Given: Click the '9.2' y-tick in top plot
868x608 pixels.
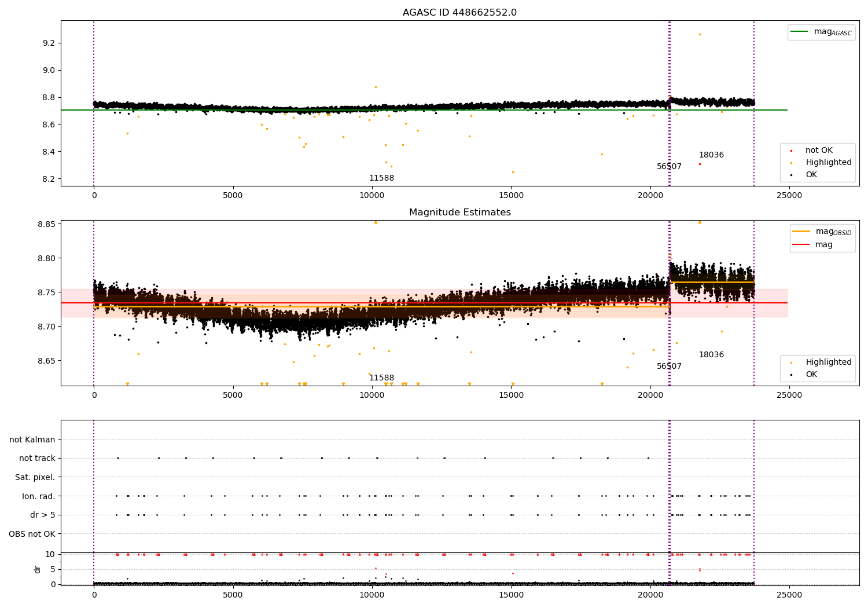Looking at the screenshot, I should pyautogui.click(x=49, y=43).
